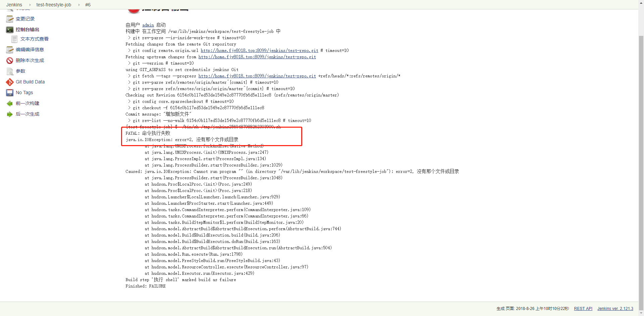This screenshot has width=644, height=316.
Task: Click the red 删除本次生成 delete icon
Action: pyautogui.click(x=10, y=61)
